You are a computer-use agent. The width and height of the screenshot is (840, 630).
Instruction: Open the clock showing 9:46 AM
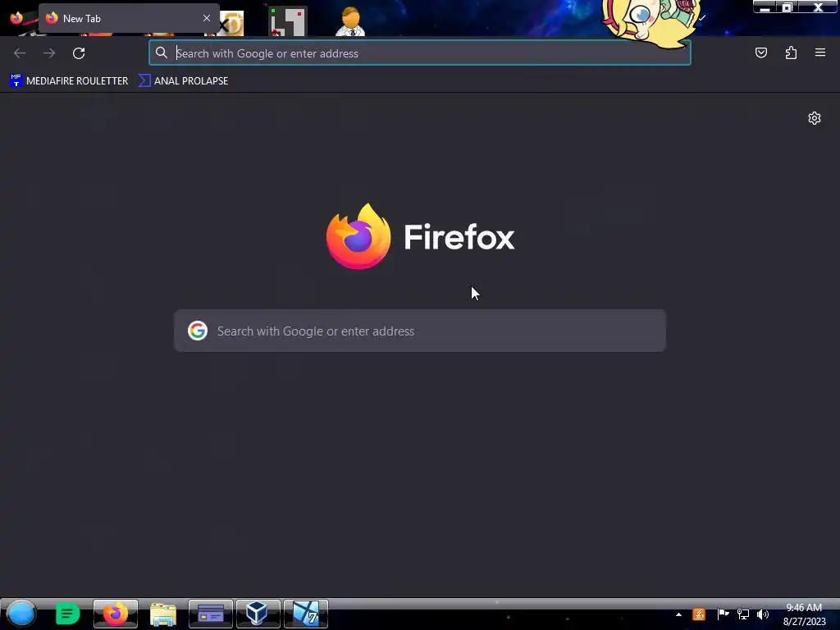[804, 614]
